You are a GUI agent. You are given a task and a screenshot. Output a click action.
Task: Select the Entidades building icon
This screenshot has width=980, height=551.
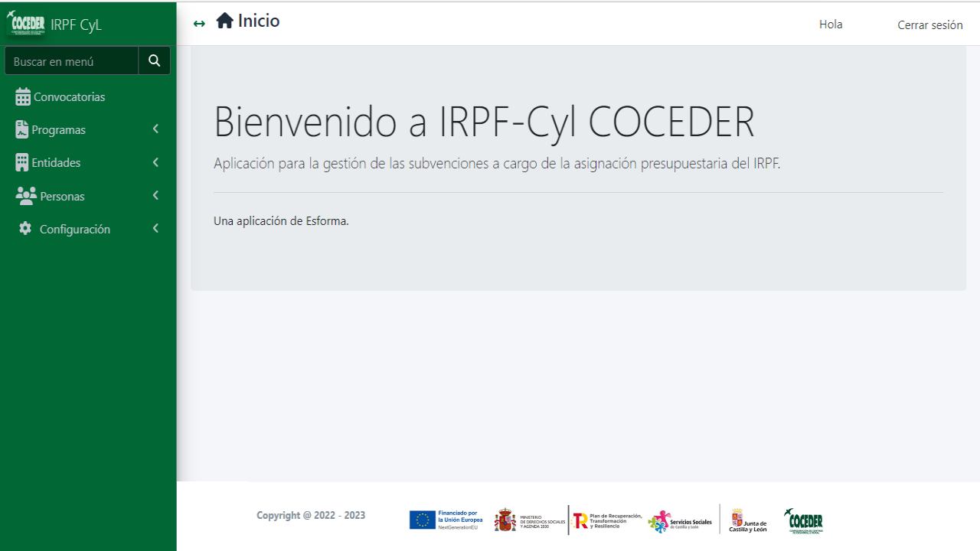pos(22,163)
